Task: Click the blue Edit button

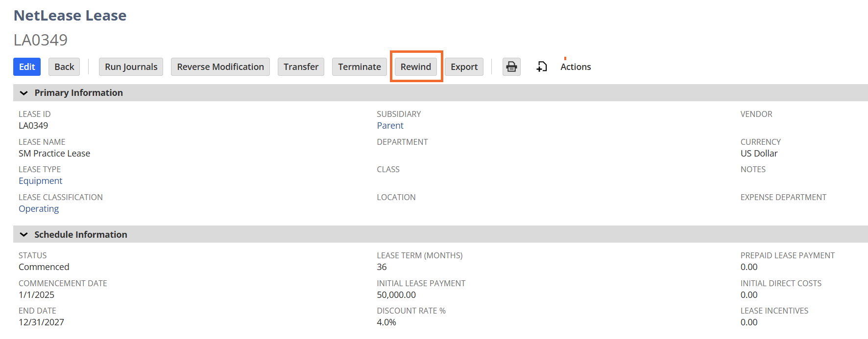Action: coord(27,67)
